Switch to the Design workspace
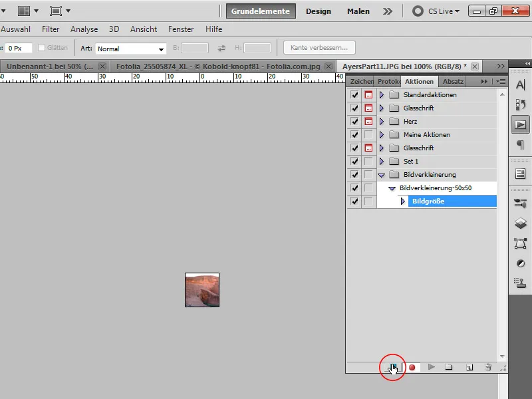Screen dimensions: 532x399 tap(319, 11)
